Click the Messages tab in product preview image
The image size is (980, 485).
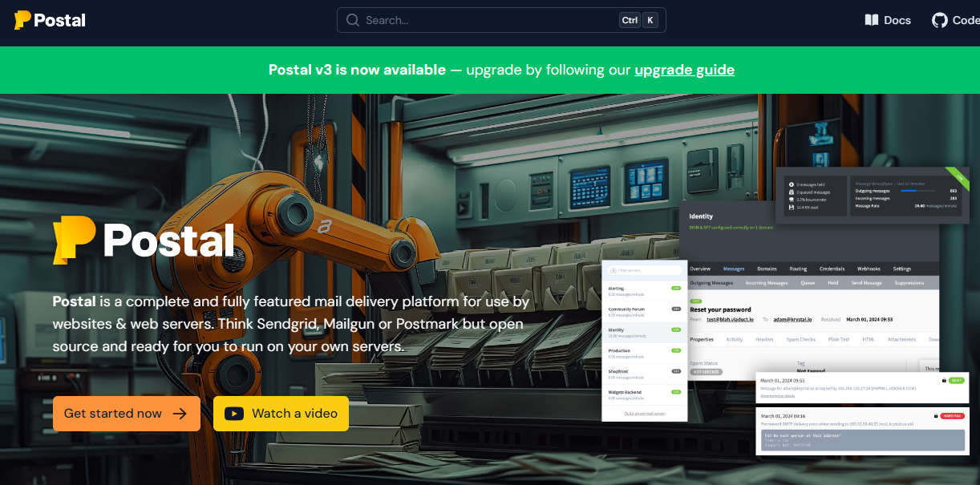click(x=734, y=269)
